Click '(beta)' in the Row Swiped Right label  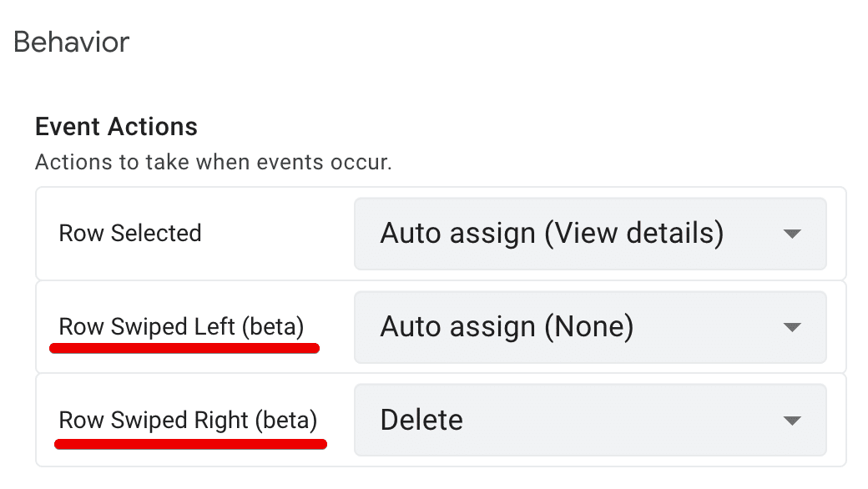pos(286,420)
